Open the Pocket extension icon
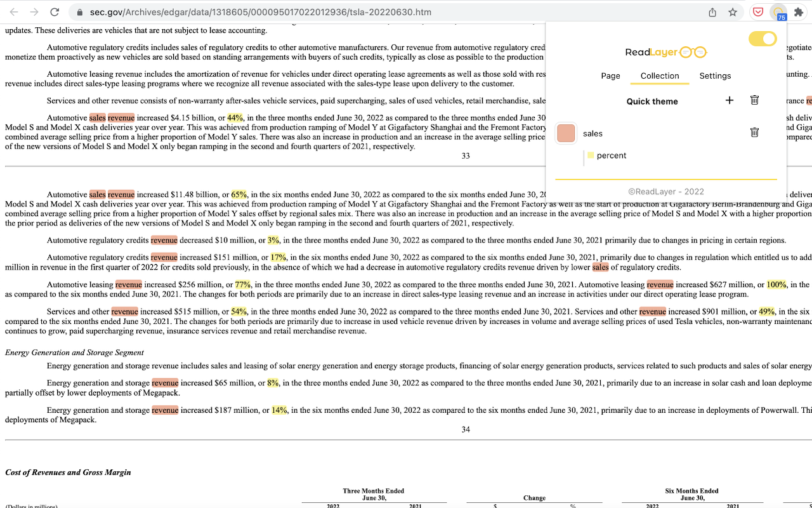This screenshot has height=508, width=812. (758, 12)
